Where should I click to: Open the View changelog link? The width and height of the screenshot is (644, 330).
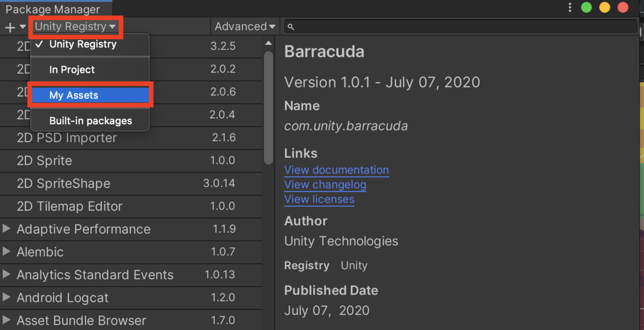coord(325,185)
